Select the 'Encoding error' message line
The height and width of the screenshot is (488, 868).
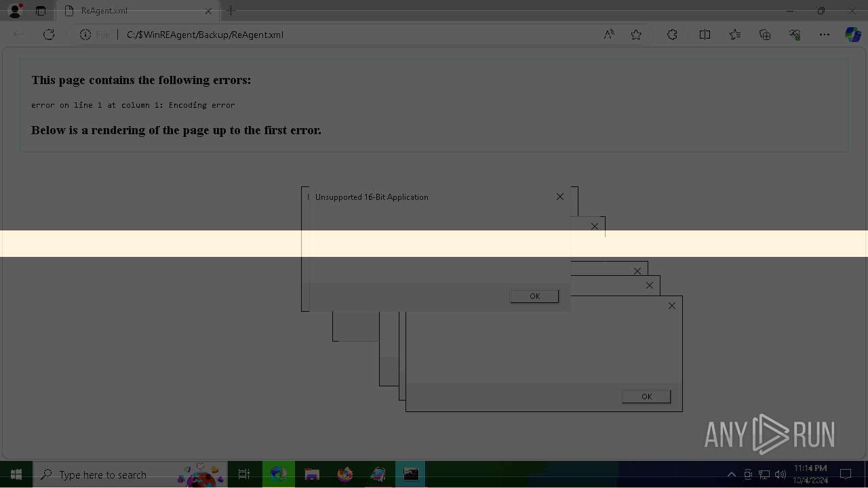133,105
